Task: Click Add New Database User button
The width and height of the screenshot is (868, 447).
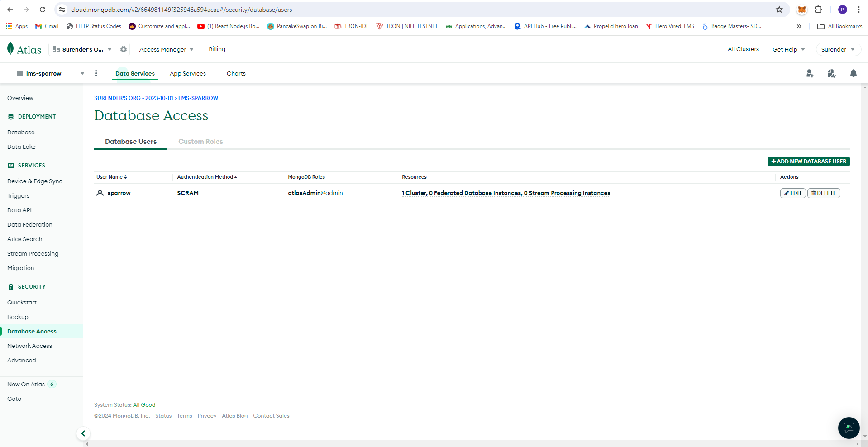Action: tap(809, 162)
